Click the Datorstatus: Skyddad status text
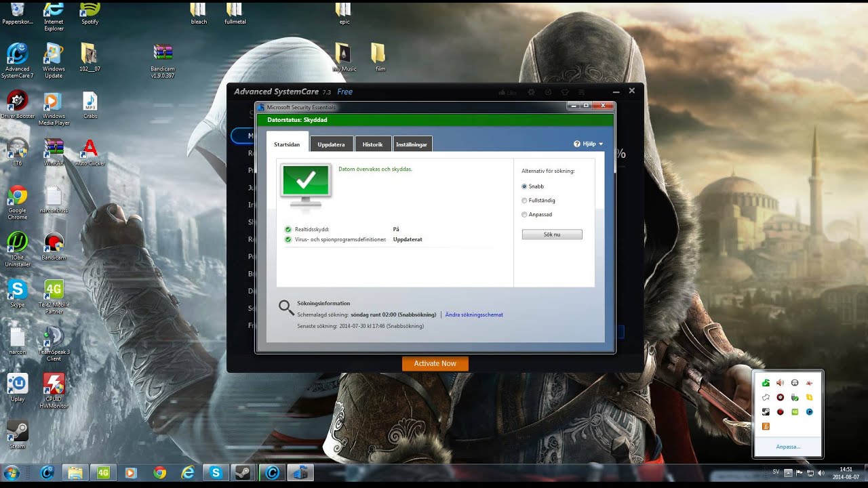 click(297, 120)
